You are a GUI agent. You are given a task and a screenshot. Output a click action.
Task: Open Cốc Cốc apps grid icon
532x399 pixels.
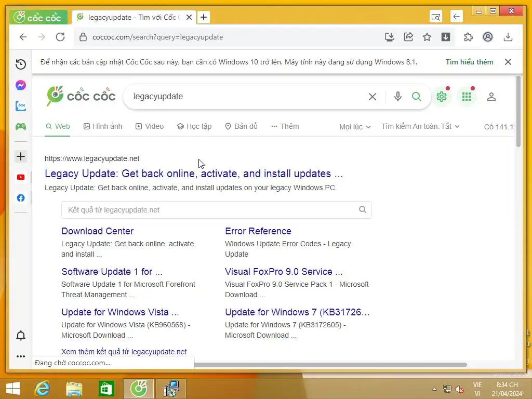467,97
